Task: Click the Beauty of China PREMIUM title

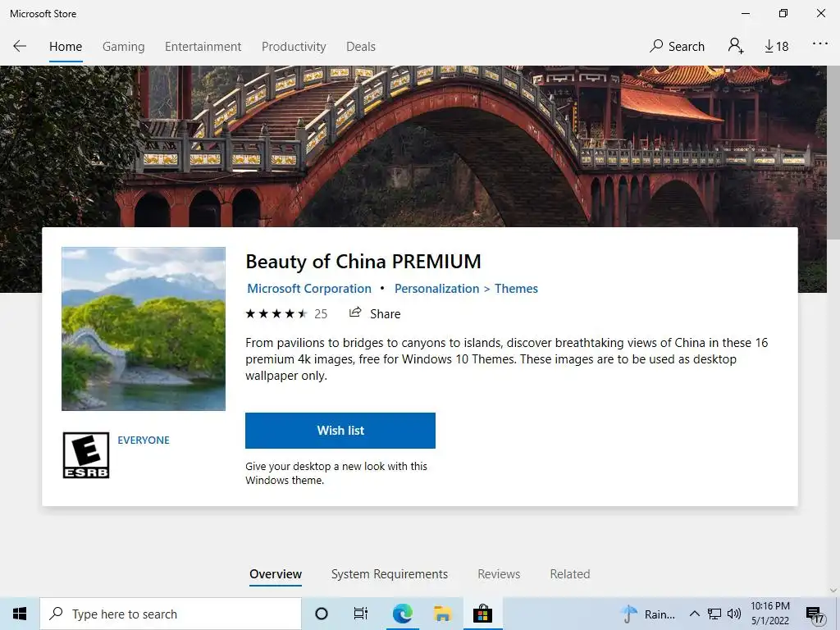Action: (363, 262)
